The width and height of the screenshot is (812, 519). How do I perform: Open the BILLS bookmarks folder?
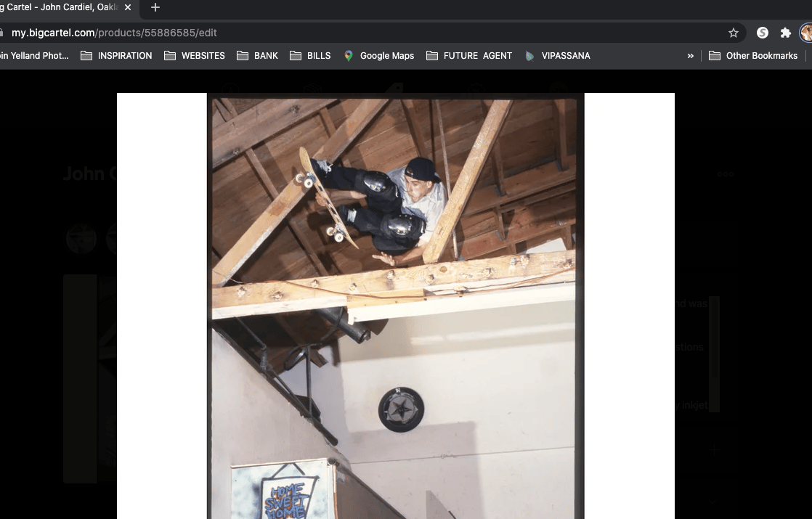[310, 56]
